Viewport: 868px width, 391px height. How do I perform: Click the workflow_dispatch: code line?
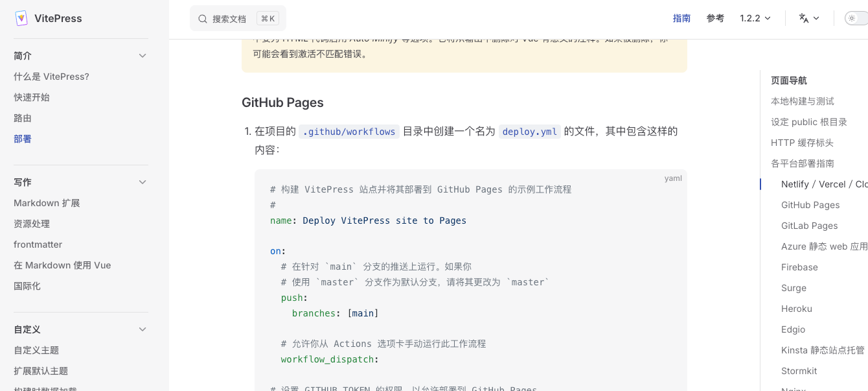click(x=330, y=359)
